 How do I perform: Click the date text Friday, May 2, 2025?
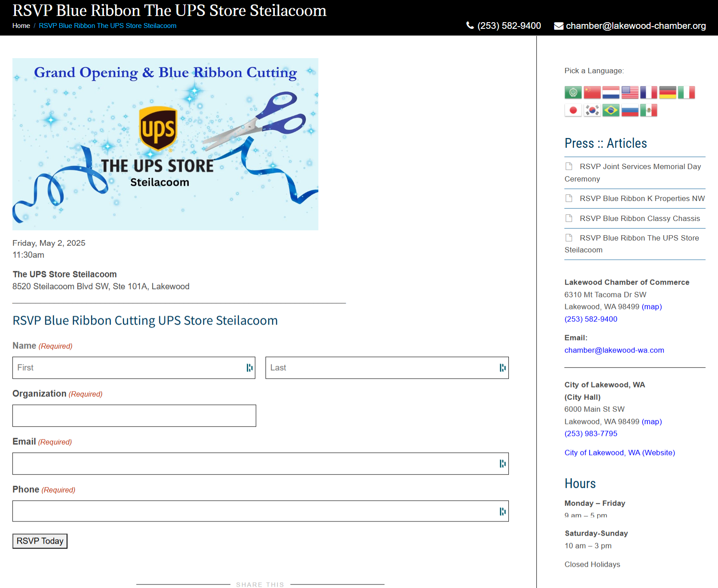49,243
